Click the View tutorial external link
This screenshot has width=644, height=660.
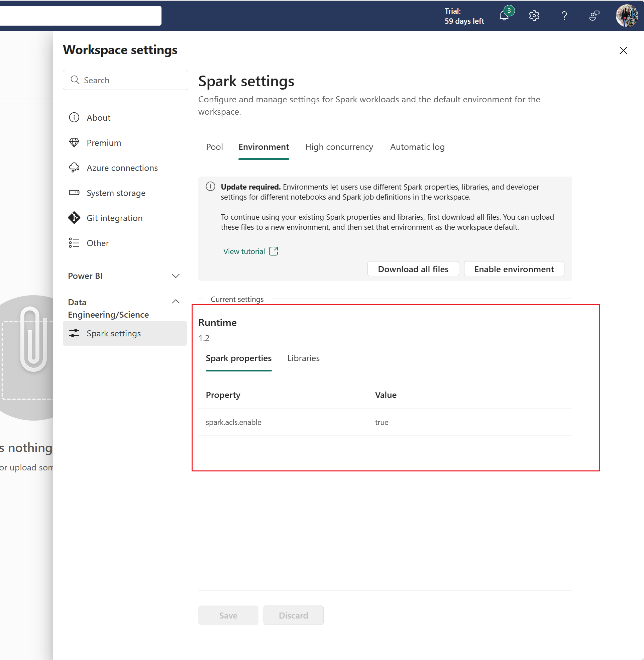click(x=249, y=251)
